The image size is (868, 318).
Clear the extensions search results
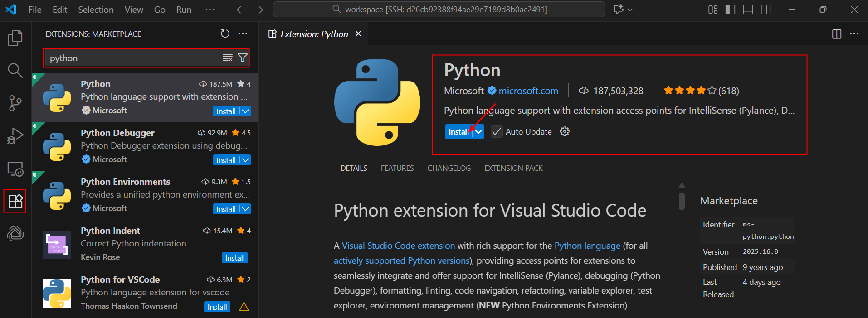(x=228, y=58)
